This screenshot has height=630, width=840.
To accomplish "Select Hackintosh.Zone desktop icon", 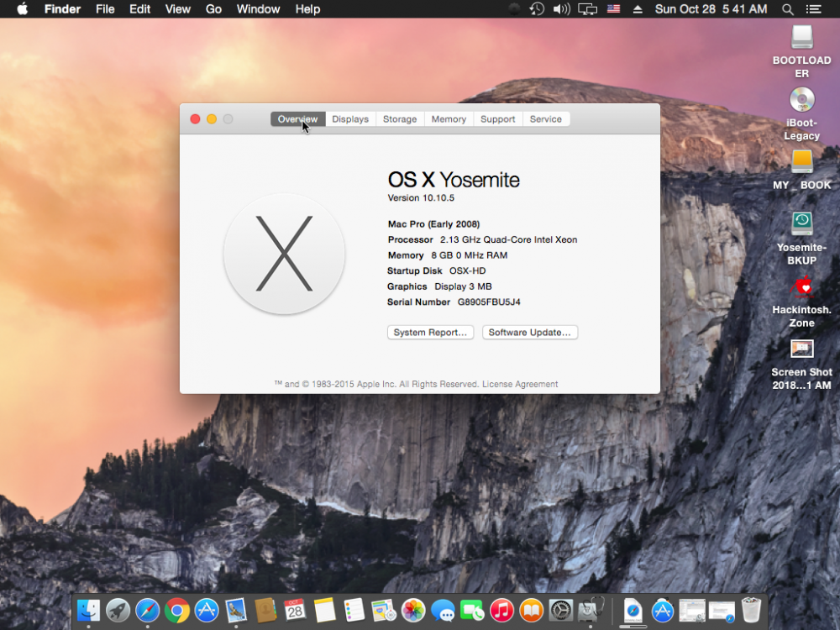I will 801,301.
